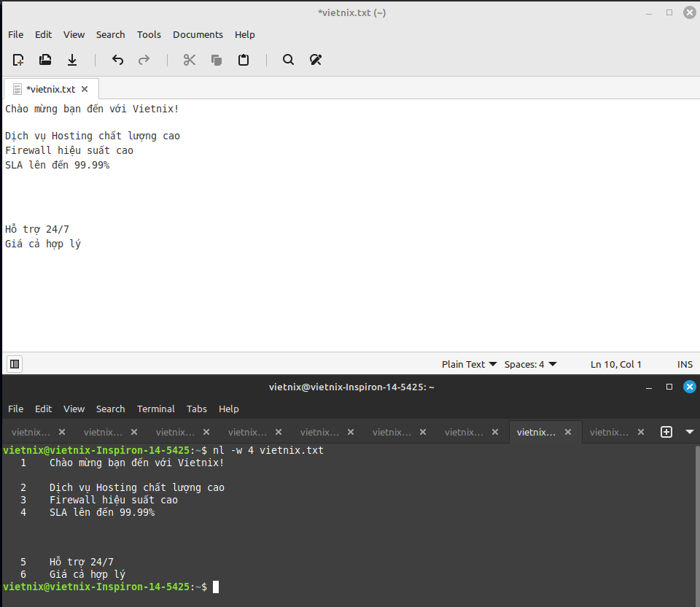Click terminal output "Giá cả hợp lý"

(87, 574)
